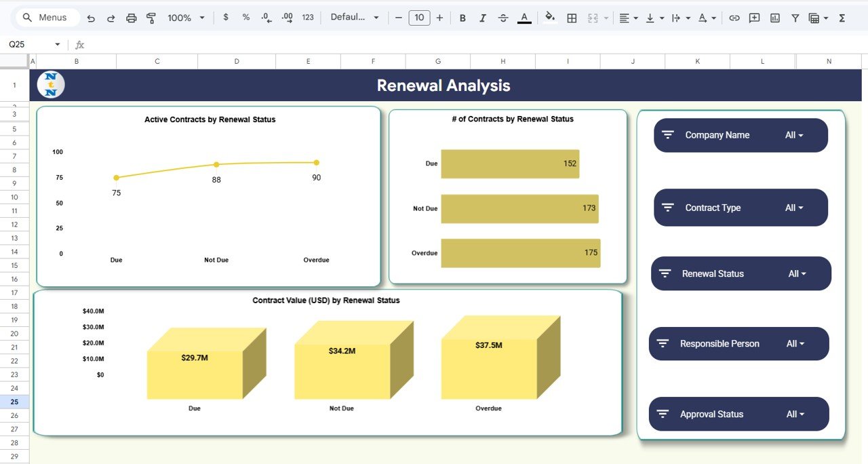
Task: Open the text color picker
Action: [x=524, y=18]
